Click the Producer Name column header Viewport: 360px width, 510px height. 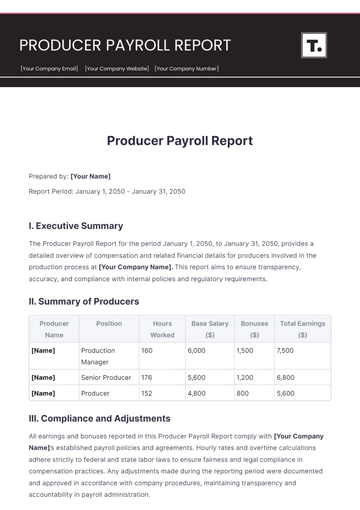pos(54,329)
